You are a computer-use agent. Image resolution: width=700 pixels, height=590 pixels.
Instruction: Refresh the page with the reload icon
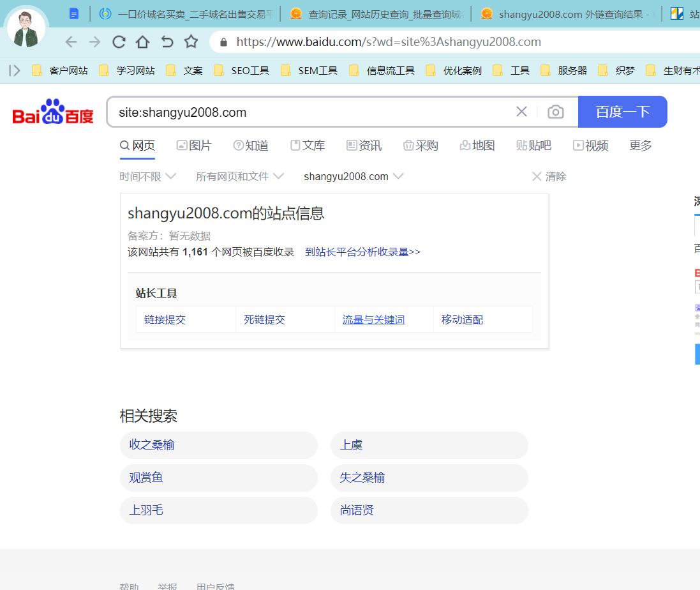click(119, 41)
